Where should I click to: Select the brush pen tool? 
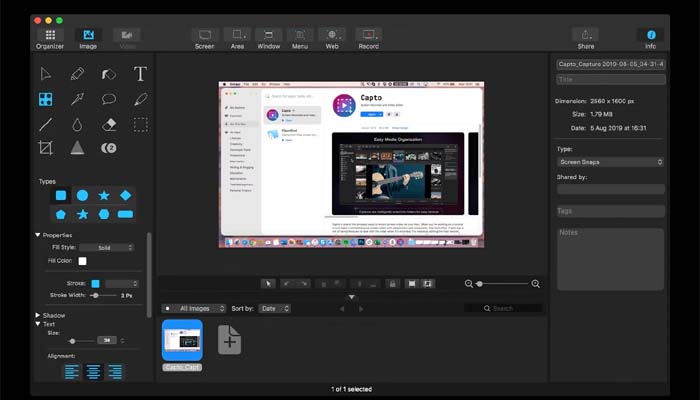[x=140, y=99]
